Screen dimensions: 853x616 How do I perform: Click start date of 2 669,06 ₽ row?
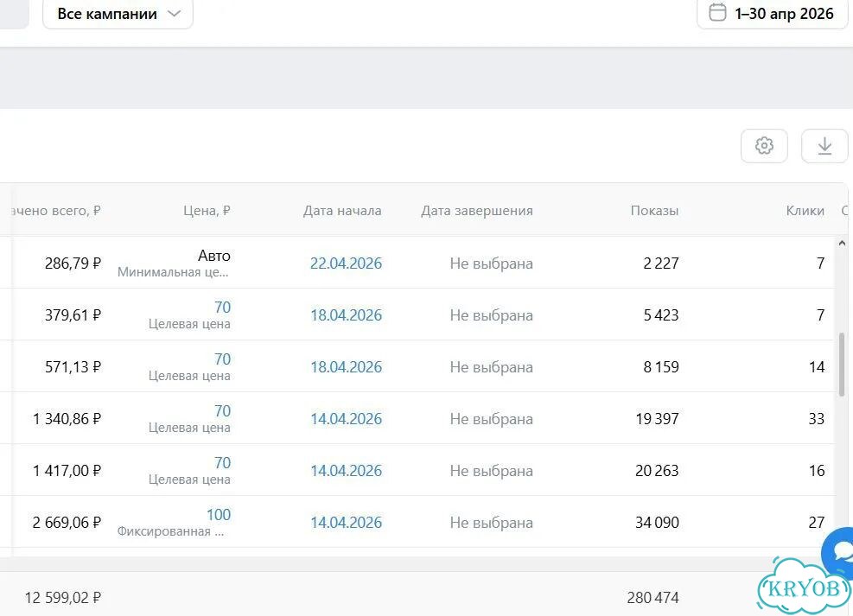click(x=346, y=523)
